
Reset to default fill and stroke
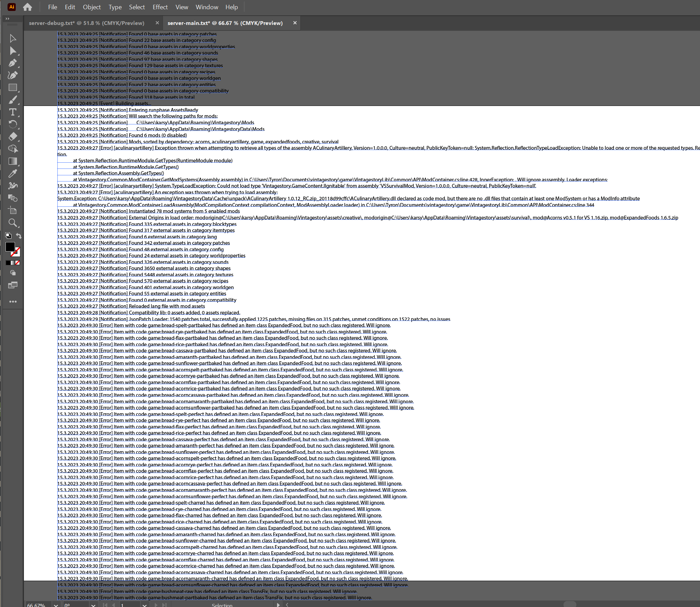point(8,235)
